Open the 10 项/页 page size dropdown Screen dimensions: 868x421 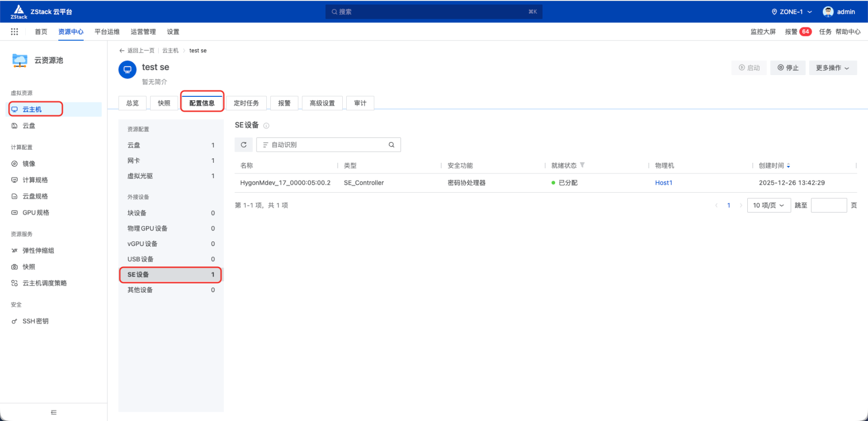click(x=769, y=205)
